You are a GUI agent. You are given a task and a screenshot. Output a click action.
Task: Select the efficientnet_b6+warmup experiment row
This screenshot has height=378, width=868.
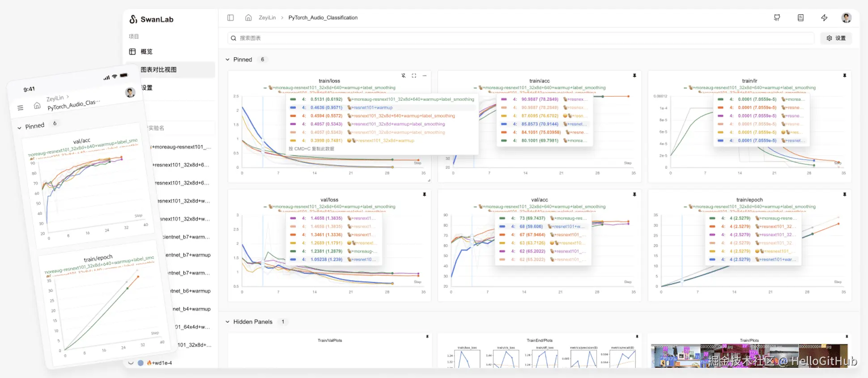pos(190,291)
